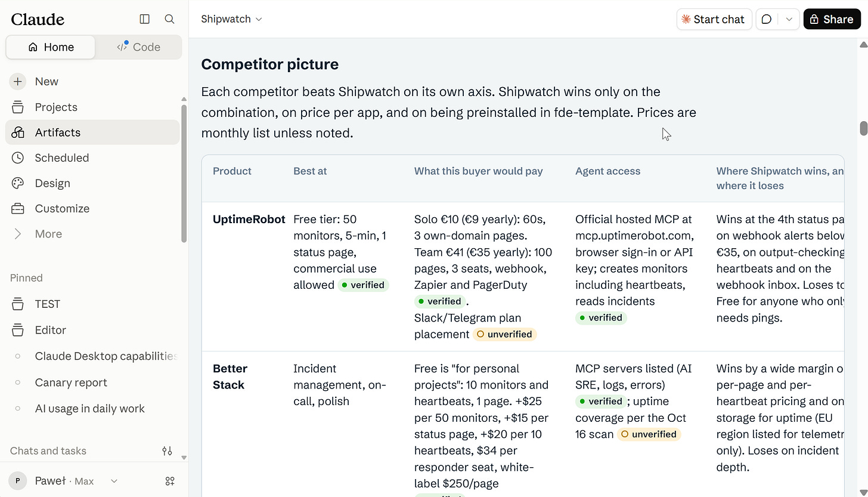This screenshot has width=868, height=497.
Task: Click the Agent access column header
Action: click(x=607, y=171)
